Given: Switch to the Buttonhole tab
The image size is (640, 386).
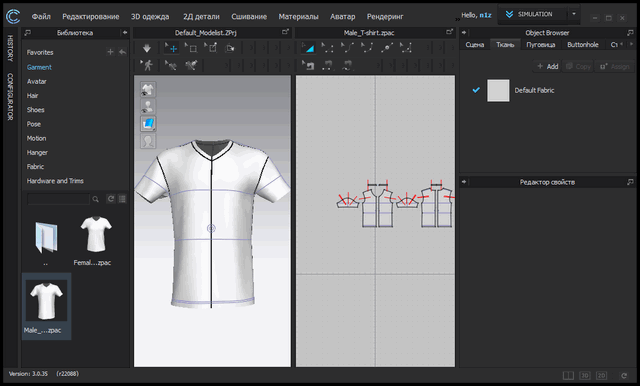Looking at the screenshot, I should (583, 44).
